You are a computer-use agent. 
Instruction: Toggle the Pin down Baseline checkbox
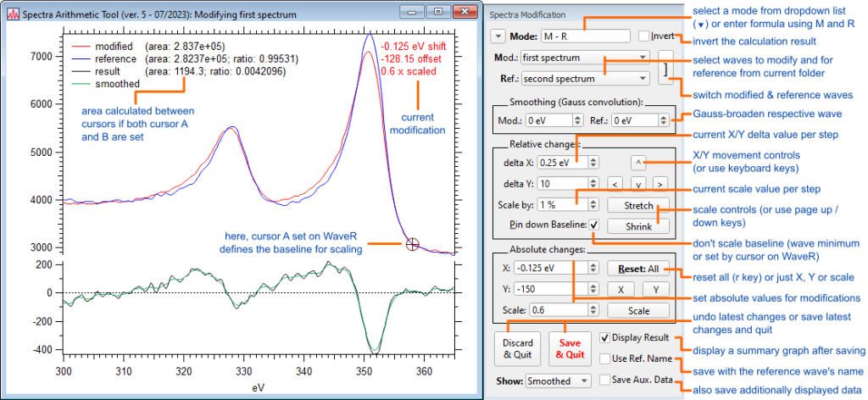(594, 225)
